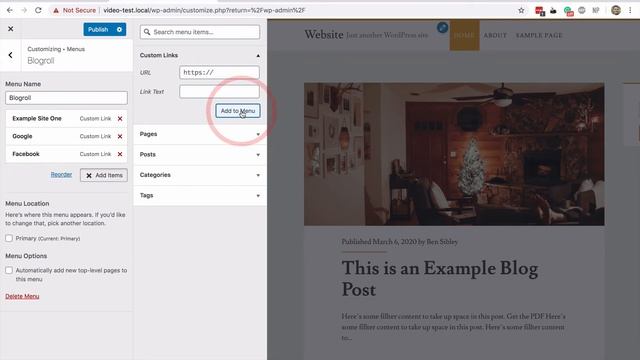Click the Reorder link
The width and height of the screenshot is (640, 360).
61,175
